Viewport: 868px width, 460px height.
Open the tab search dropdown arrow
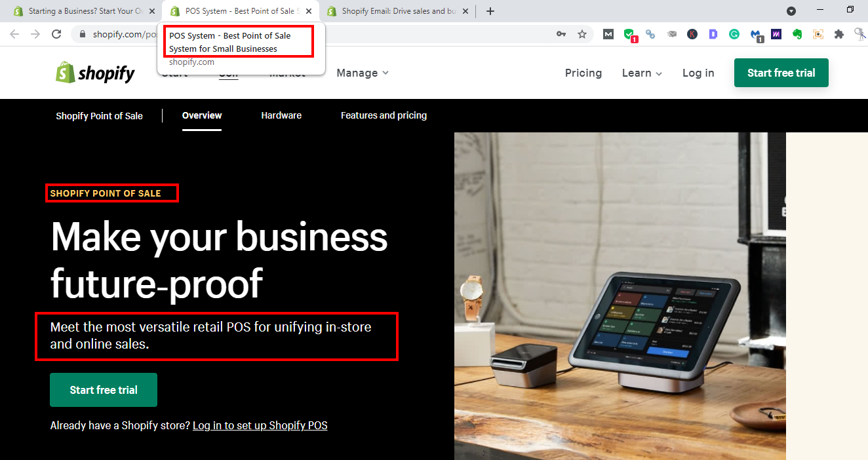coord(791,11)
